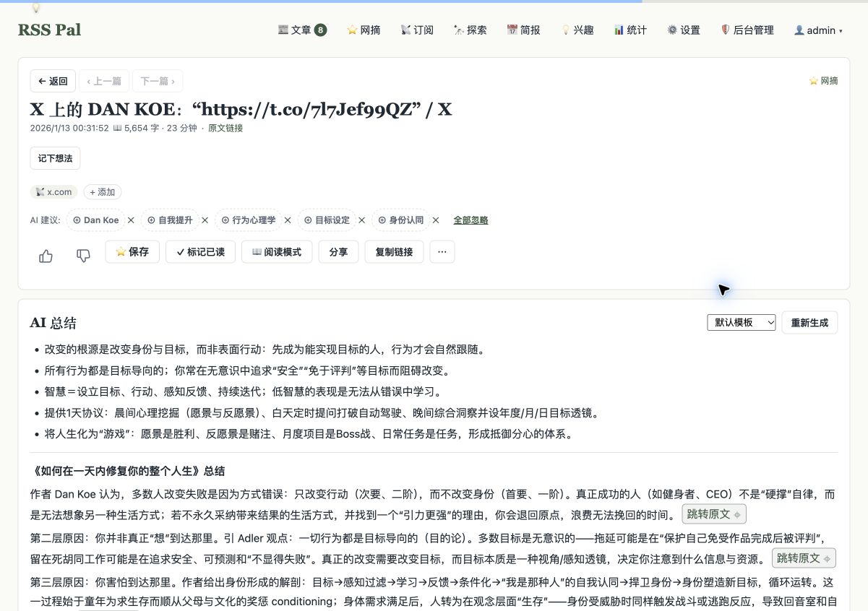
Task: Save the article with 保存 button
Action: [132, 252]
